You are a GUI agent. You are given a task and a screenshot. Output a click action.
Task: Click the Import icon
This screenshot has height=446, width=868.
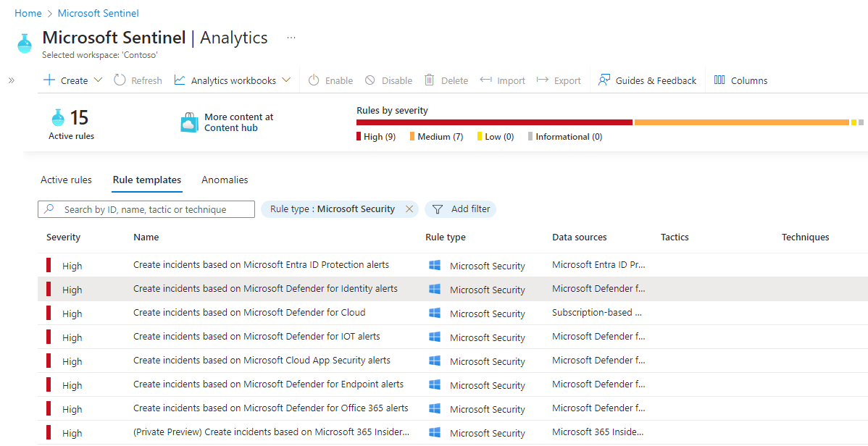point(484,80)
